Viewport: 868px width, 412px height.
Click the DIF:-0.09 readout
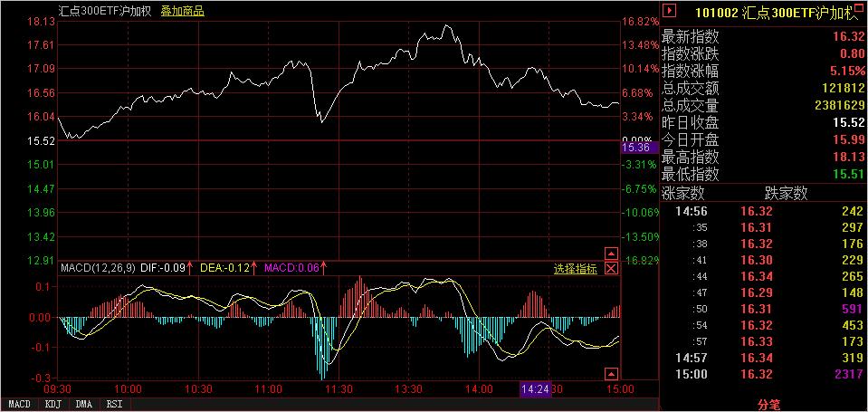click(162, 269)
